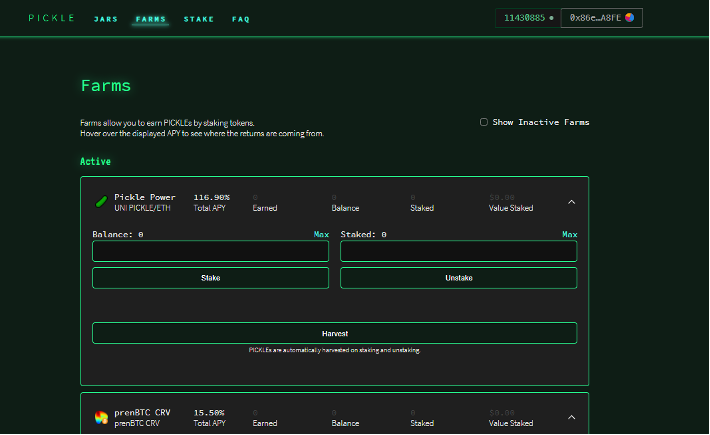Open the FARMS tab

click(151, 19)
